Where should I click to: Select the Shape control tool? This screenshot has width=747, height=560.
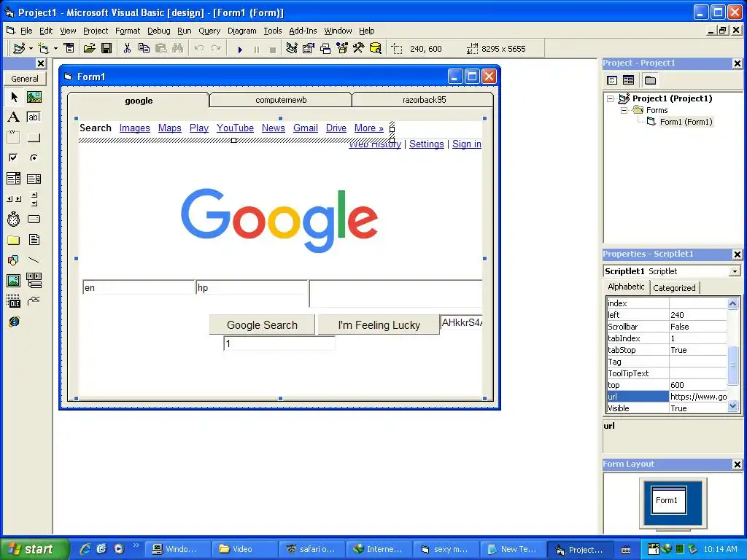click(14, 260)
